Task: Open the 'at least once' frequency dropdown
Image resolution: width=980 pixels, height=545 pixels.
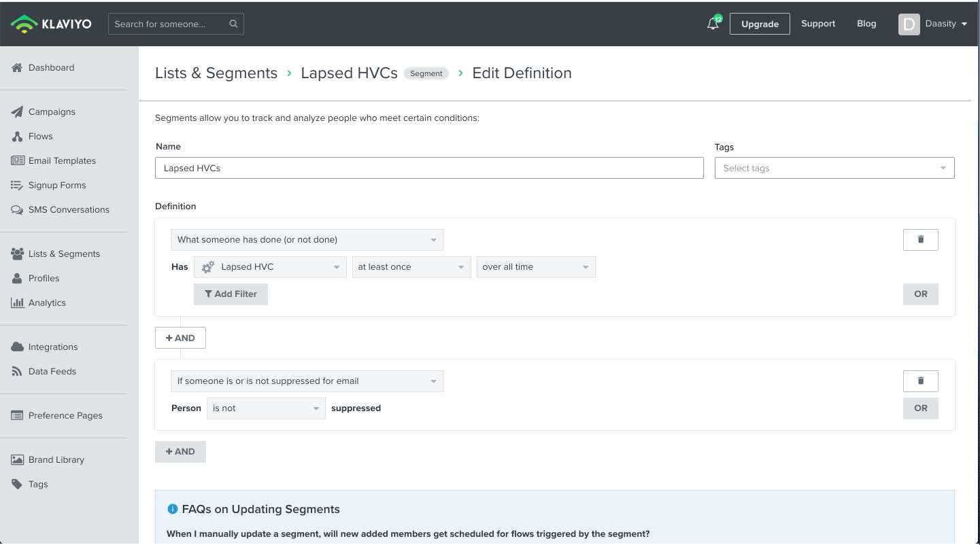Action: 411,267
